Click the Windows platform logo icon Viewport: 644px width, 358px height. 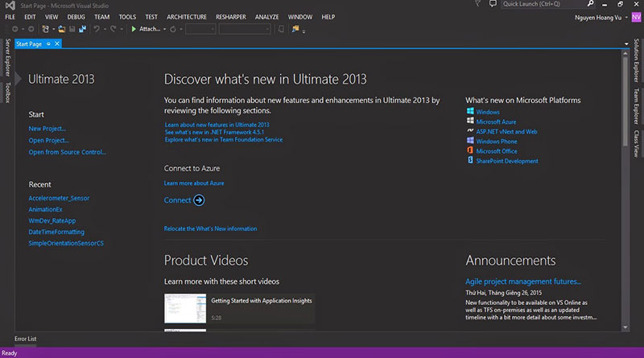pos(470,111)
